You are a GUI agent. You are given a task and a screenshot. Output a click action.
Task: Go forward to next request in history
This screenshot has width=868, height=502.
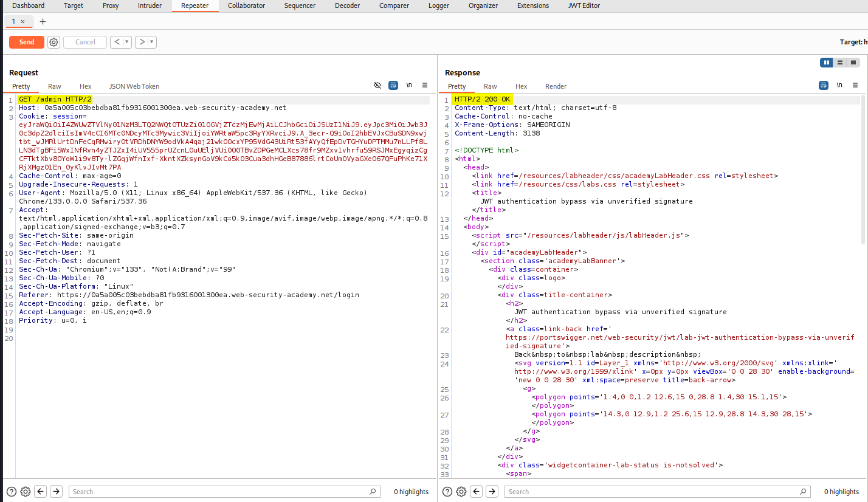pyautogui.click(x=141, y=42)
